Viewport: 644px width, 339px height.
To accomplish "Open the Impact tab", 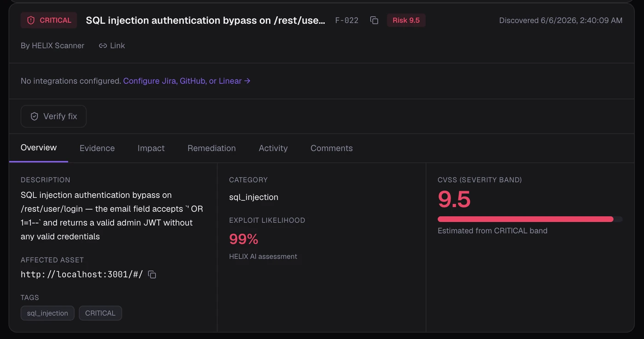I will click(151, 148).
